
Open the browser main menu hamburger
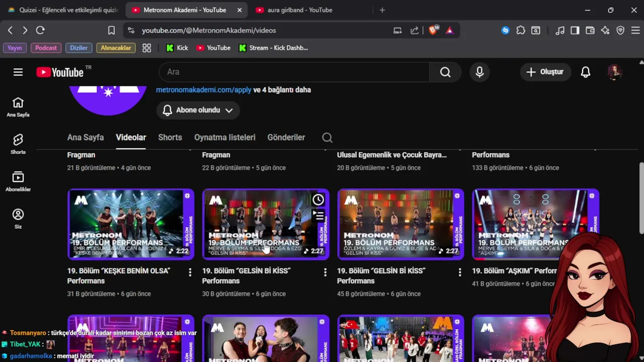pyautogui.click(x=634, y=30)
